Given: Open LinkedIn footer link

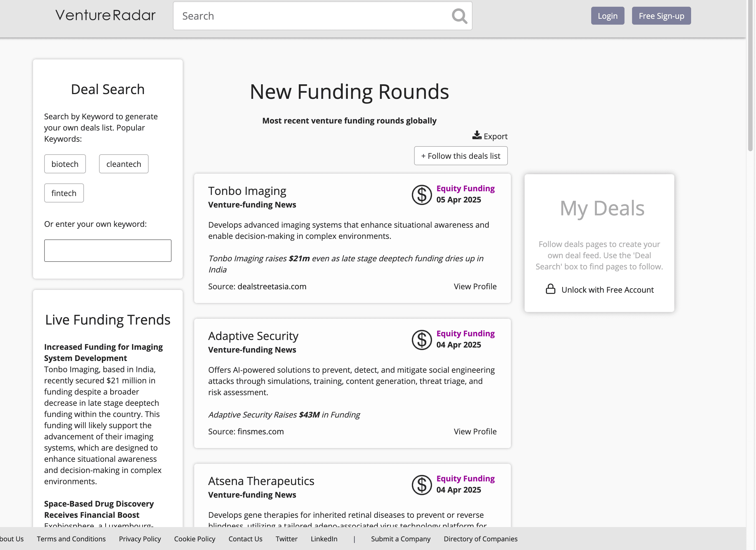Looking at the screenshot, I should [x=324, y=539].
